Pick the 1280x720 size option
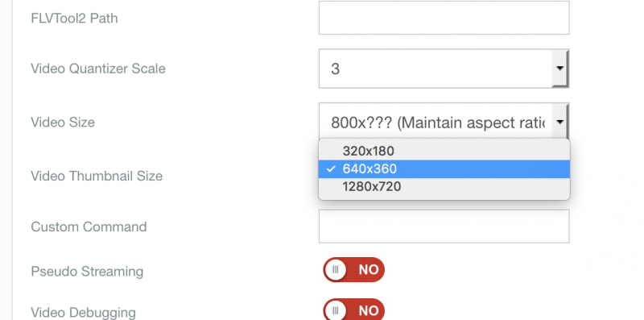Image resolution: width=644 pixels, height=320 pixels. point(444,187)
